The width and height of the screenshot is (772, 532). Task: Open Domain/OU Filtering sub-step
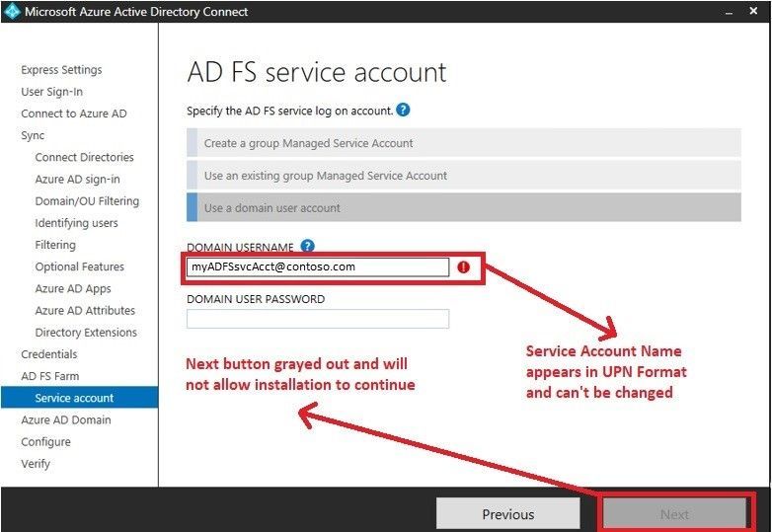[x=87, y=201]
